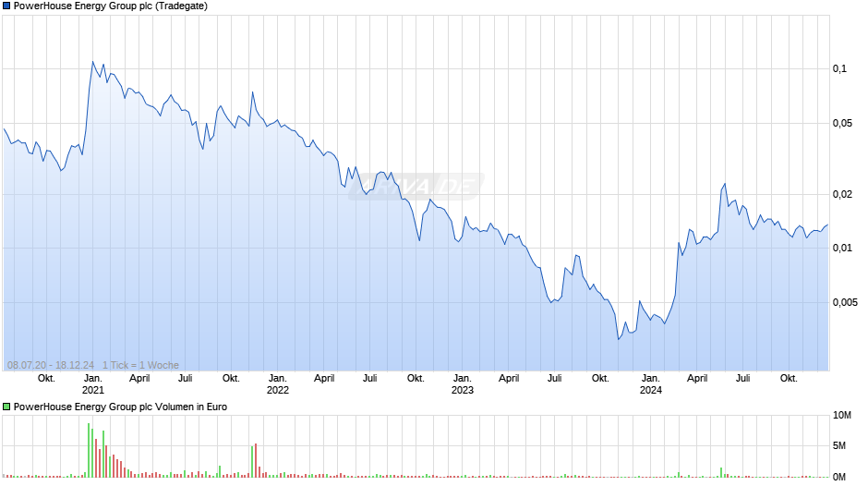
Task: Click the lowest price point near late 2023
Action: click(x=619, y=339)
